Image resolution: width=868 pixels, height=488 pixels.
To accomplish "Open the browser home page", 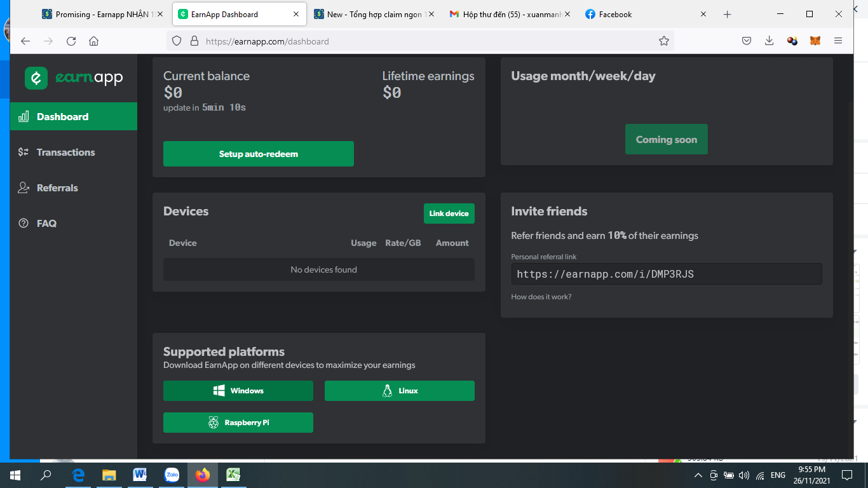I will pyautogui.click(x=93, y=41).
